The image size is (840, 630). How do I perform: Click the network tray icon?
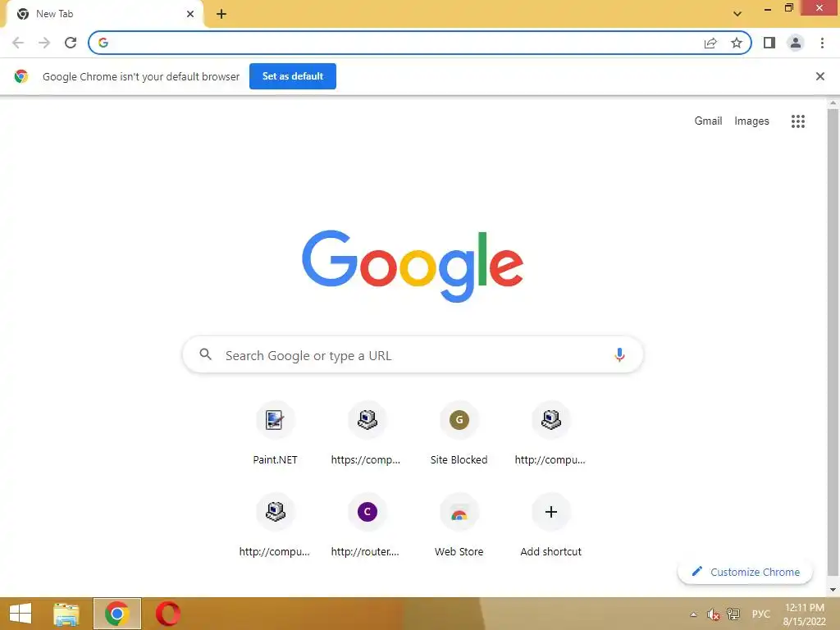pyautogui.click(x=733, y=614)
